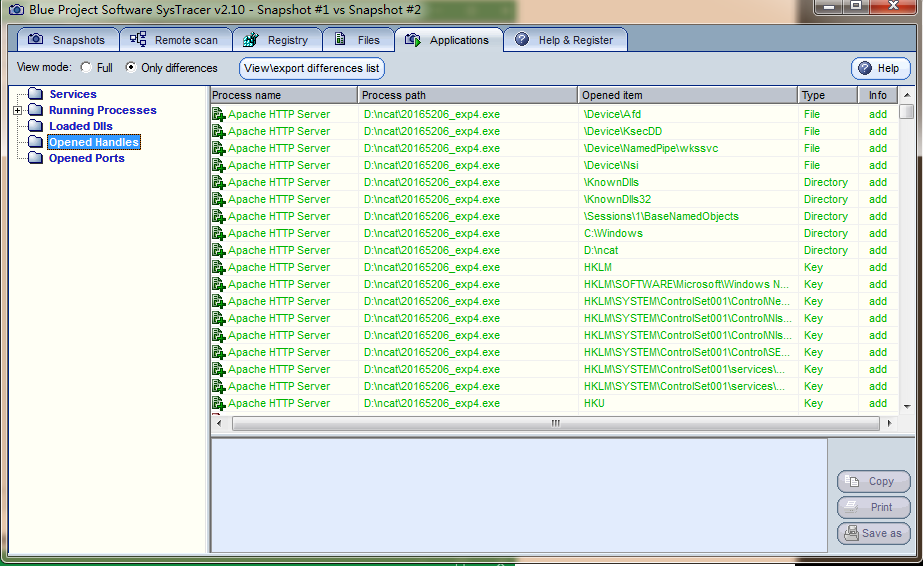Click the added-item icon for D:\ncat directory row
This screenshot has width=923, height=566.
[219, 251]
